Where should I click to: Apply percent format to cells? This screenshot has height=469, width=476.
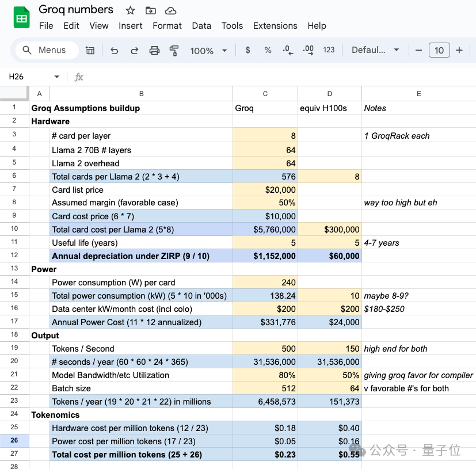click(268, 50)
